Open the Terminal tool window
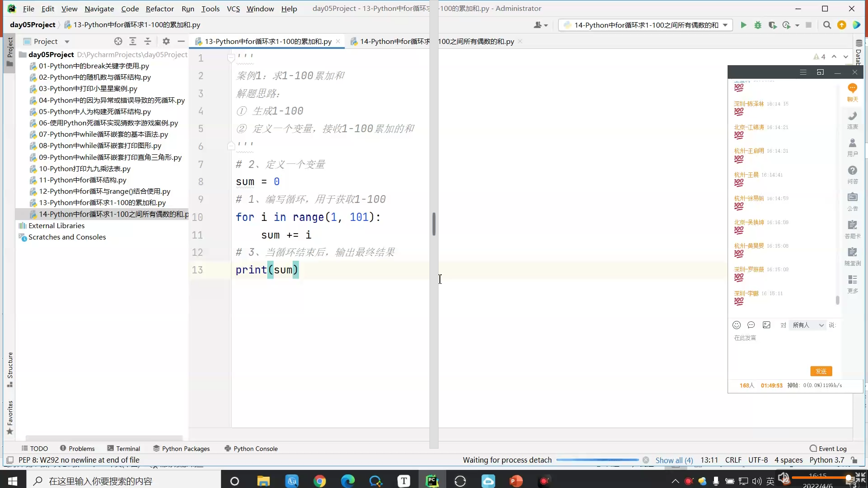 (124, 449)
